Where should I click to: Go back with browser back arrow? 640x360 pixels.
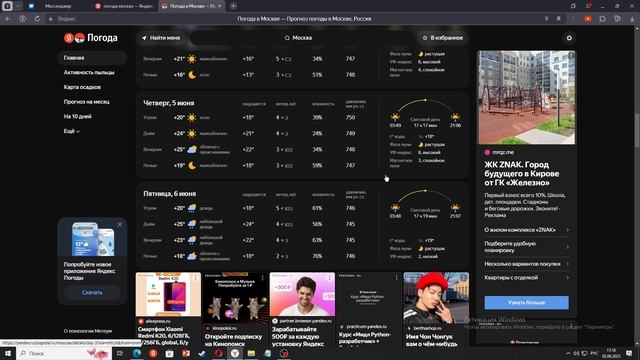point(8,19)
